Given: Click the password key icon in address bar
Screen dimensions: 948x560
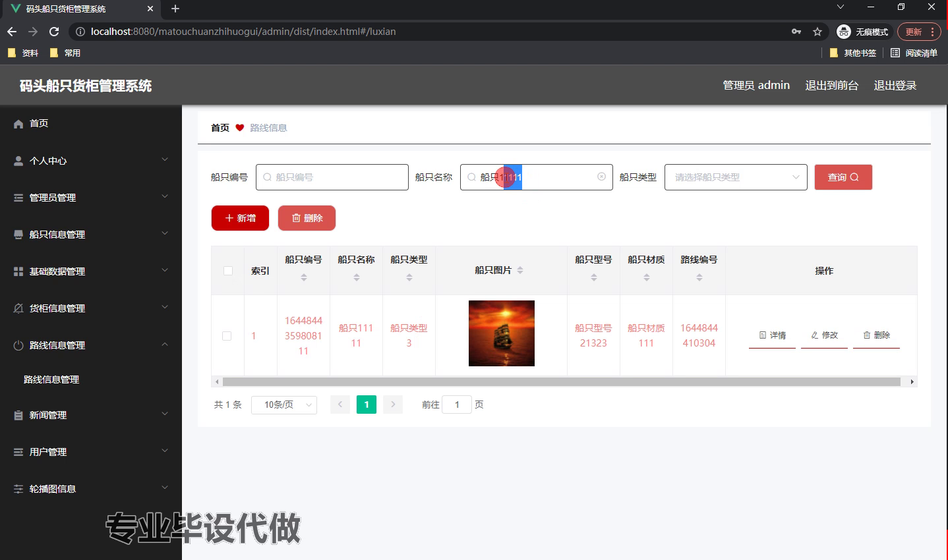Looking at the screenshot, I should coord(796,32).
